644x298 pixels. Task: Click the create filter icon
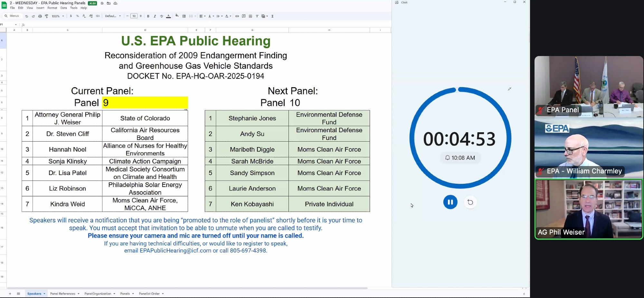[x=257, y=16]
